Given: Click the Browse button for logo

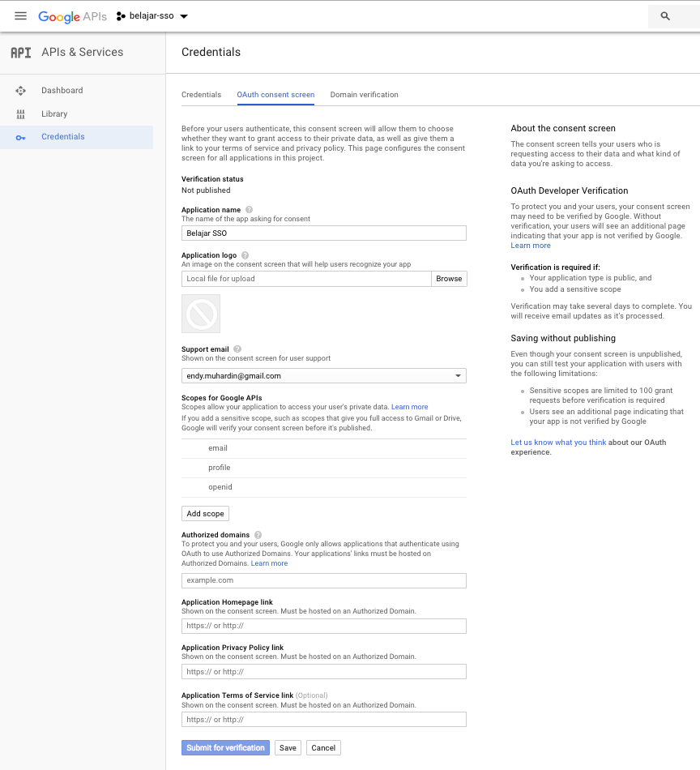Looking at the screenshot, I should click(x=449, y=279).
